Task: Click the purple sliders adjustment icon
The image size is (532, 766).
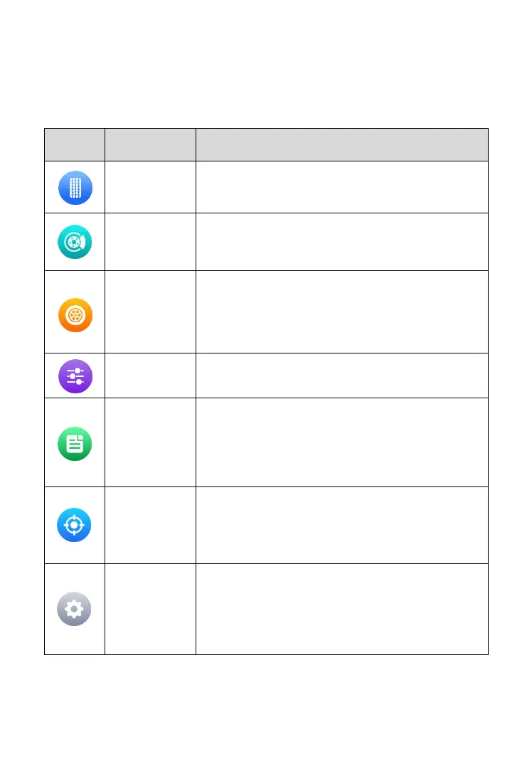Action: pos(75,376)
